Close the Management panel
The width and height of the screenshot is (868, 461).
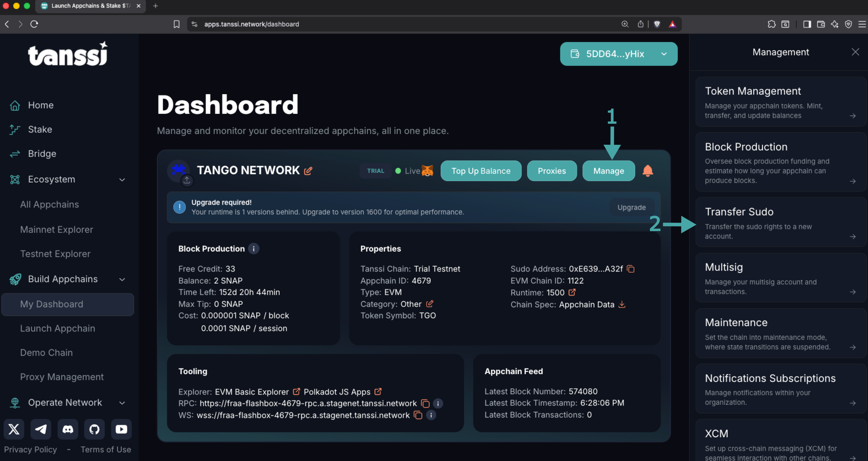pos(855,52)
